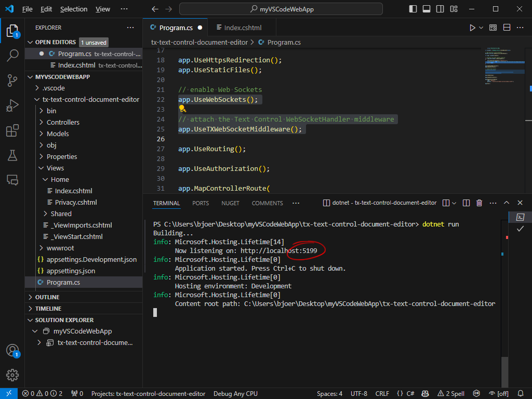
Task: Open the Run and Debug view
Action: tap(12, 105)
